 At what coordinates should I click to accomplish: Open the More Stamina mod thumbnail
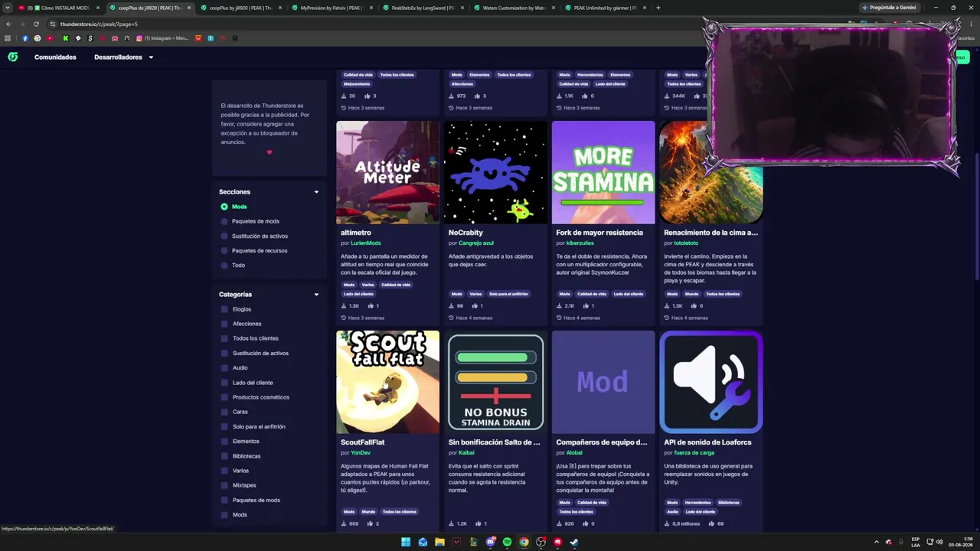point(603,172)
